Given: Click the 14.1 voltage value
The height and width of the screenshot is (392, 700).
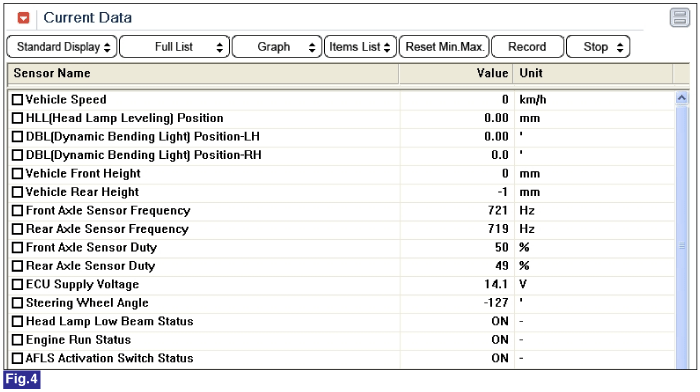Looking at the screenshot, I should coord(496,284).
